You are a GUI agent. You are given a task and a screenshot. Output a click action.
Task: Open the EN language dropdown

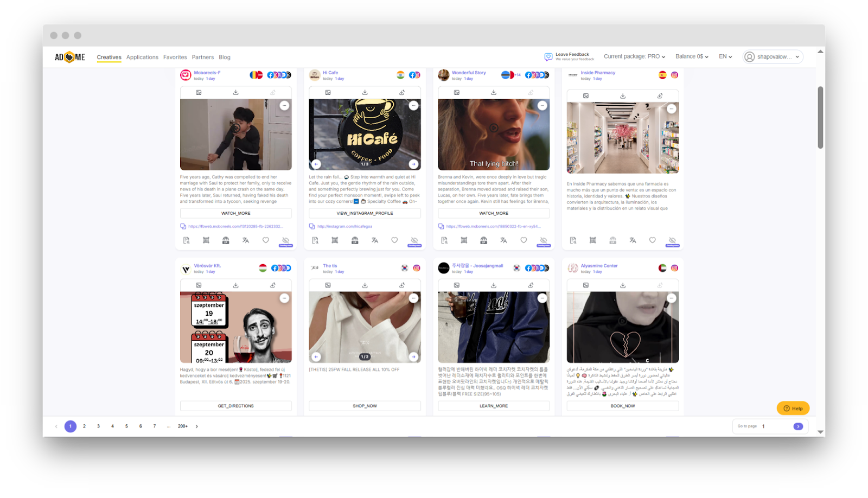click(725, 56)
